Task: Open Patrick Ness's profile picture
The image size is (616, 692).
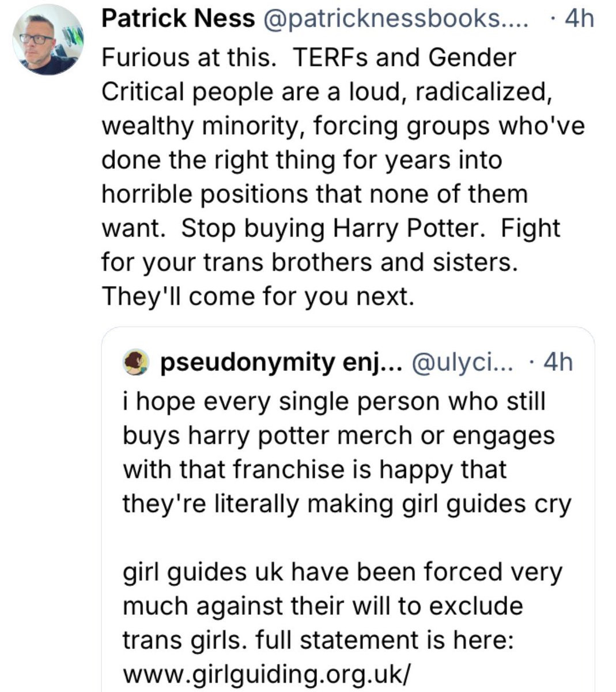Action: [48, 39]
